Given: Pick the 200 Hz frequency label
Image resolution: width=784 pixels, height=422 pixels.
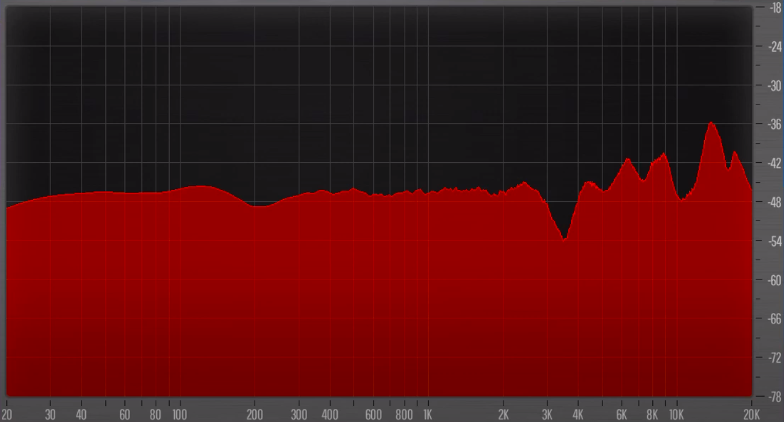Looking at the screenshot, I should point(254,414).
